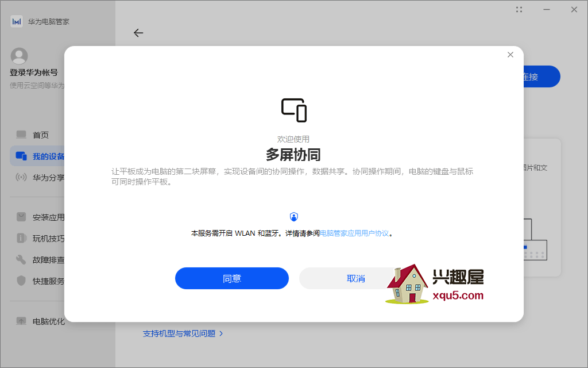The image size is (588, 368).
Task: Close the PC Manager window
Action: 574,10
